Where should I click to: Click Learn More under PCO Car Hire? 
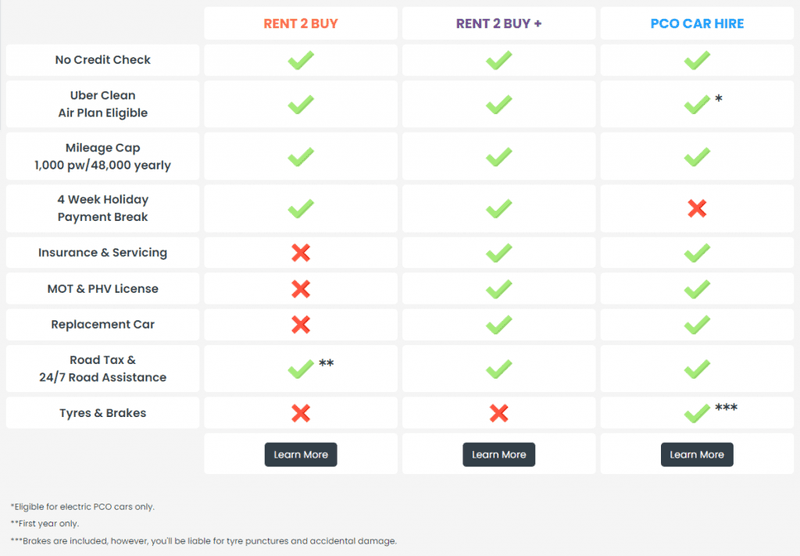click(697, 454)
